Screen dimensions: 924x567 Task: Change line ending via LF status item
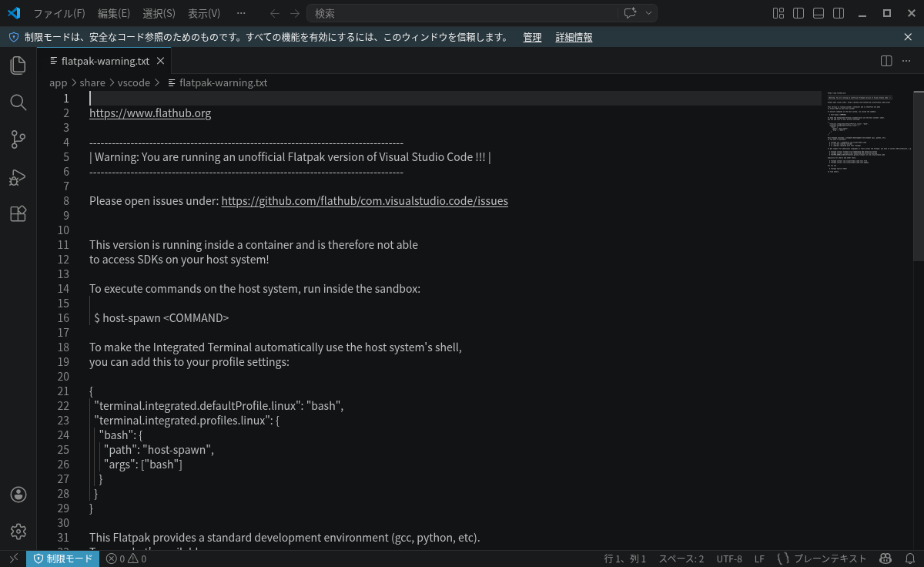point(759,559)
